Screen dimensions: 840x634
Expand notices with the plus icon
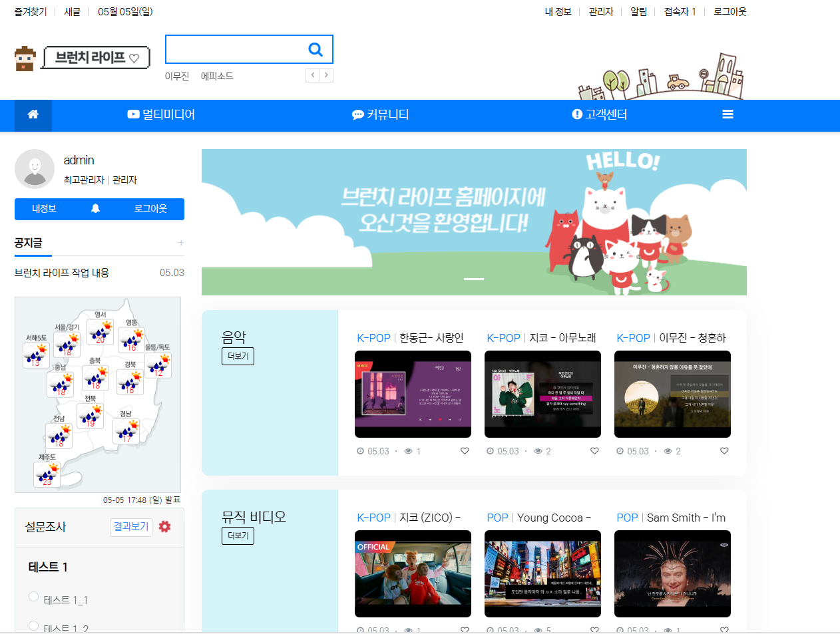[x=180, y=243]
